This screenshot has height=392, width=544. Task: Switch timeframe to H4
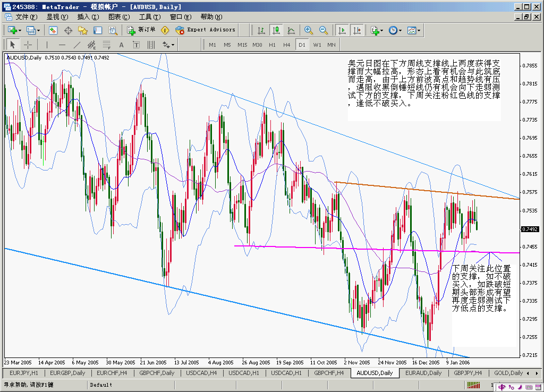286,45
